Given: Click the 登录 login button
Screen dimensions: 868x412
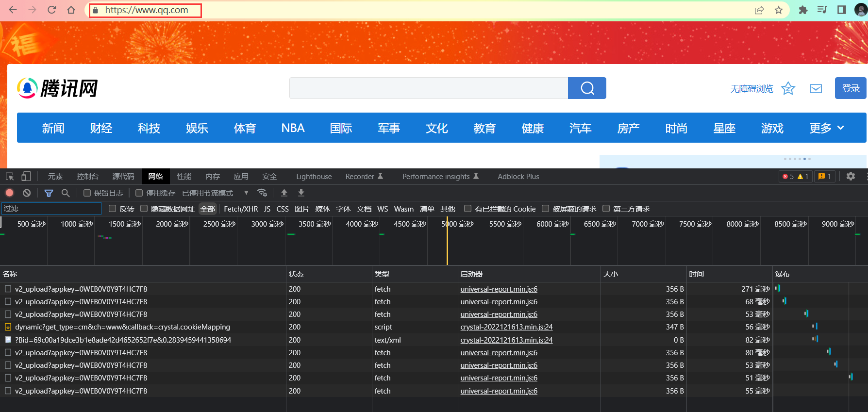Looking at the screenshot, I should click(x=851, y=88).
